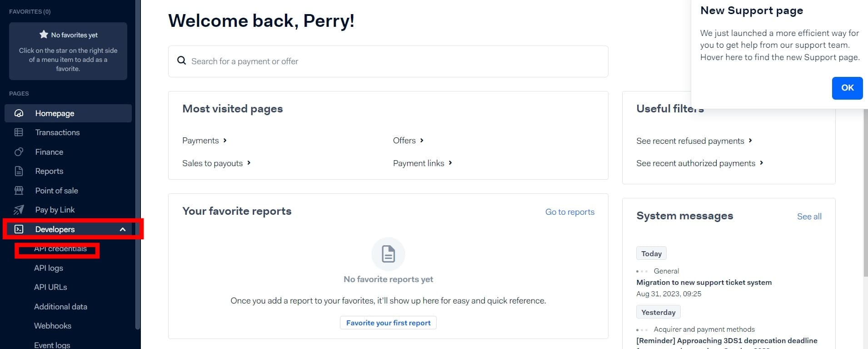
Task: Click Favorite your first report
Action: pos(388,322)
